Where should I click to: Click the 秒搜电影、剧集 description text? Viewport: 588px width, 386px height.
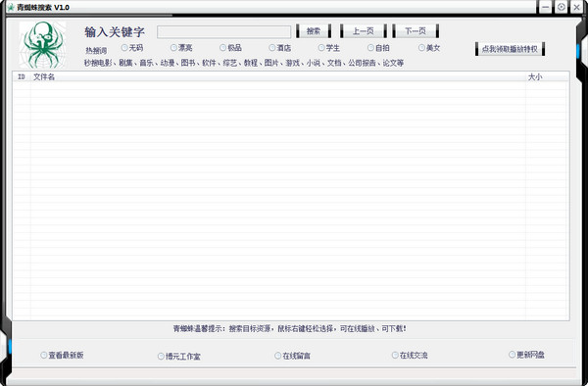point(244,63)
